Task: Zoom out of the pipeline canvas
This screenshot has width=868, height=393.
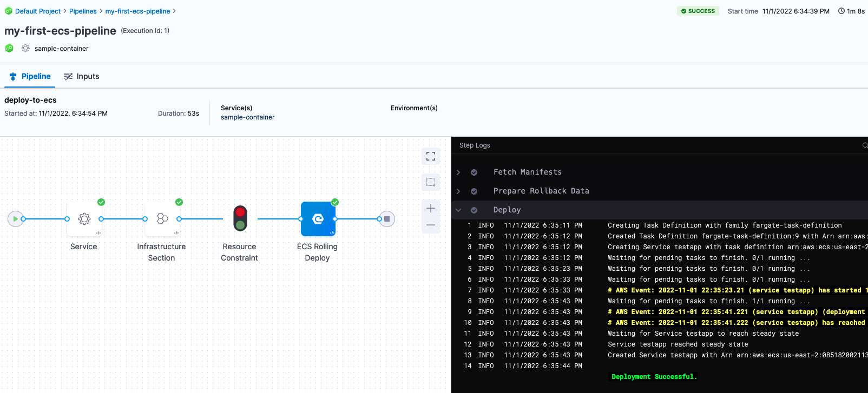Action: pyautogui.click(x=431, y=225)
